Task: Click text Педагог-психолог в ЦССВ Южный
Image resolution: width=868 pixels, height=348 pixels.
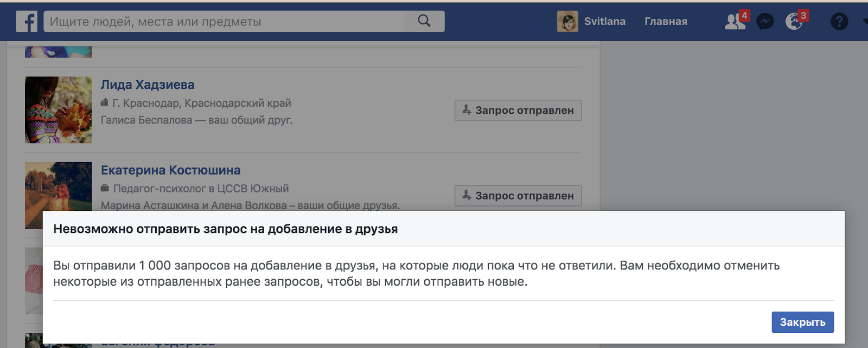Action: click(x=201, y=189)
